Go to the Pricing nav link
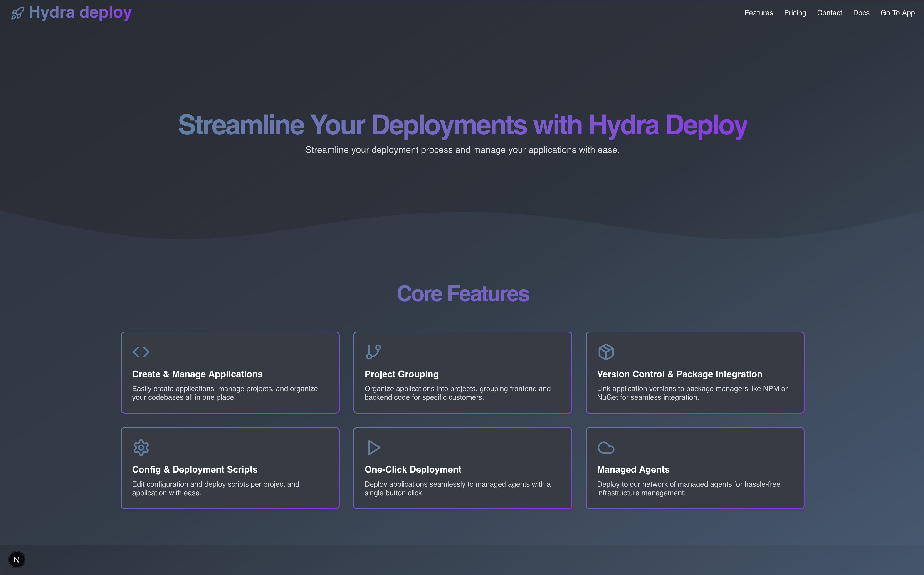Image resolution: width=924 pixels, height=575 pixels. pyautogui.click(x=795, y=13)
